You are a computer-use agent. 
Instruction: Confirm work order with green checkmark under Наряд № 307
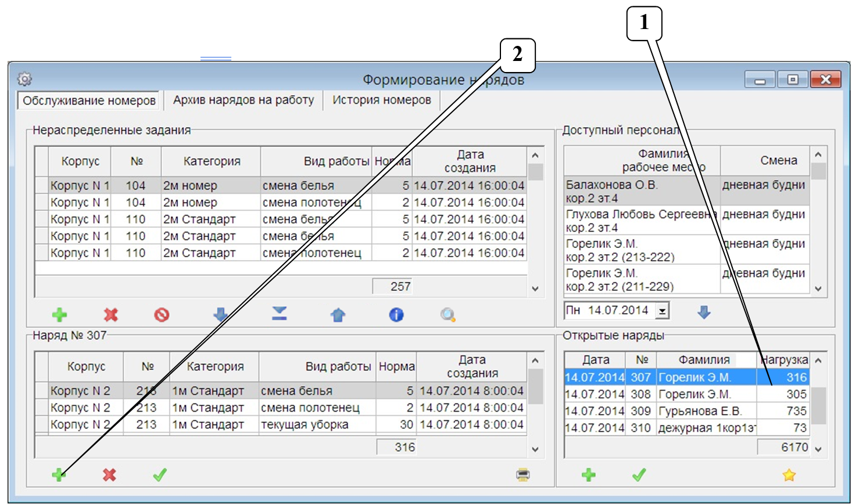pos(160,475)
